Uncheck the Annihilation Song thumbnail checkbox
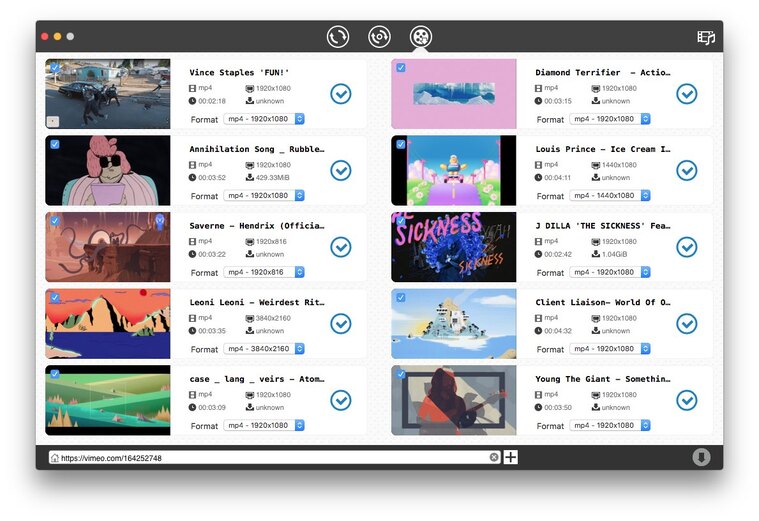The width and height of the screenshot is (759, 521). (x=55, y=144)
